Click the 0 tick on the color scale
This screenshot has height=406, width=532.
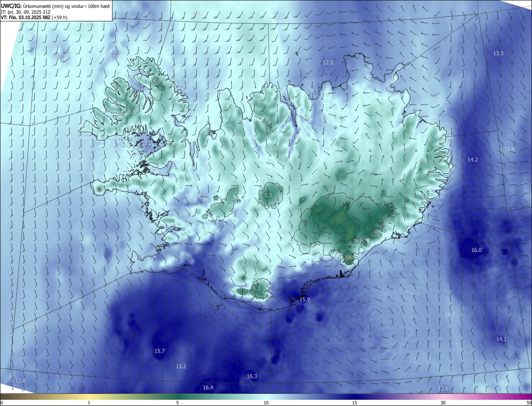pyautogui.click(x=1, y=403)
